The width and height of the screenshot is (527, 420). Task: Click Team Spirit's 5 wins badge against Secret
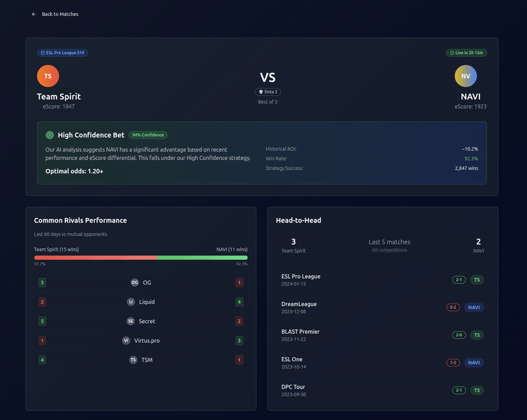click(42, 321)
